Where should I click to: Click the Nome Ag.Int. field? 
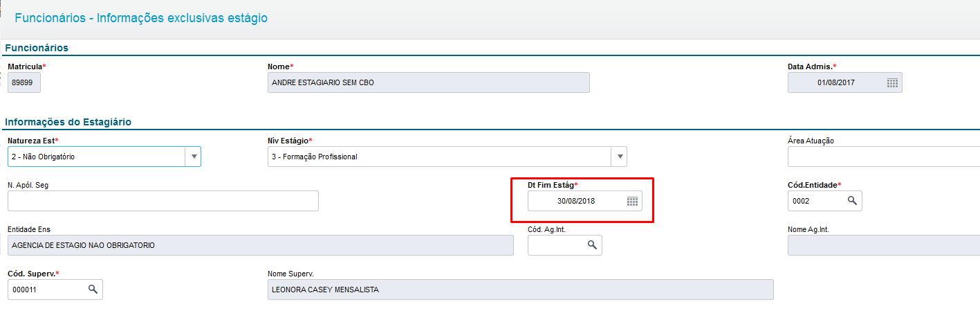pos(884,245)
